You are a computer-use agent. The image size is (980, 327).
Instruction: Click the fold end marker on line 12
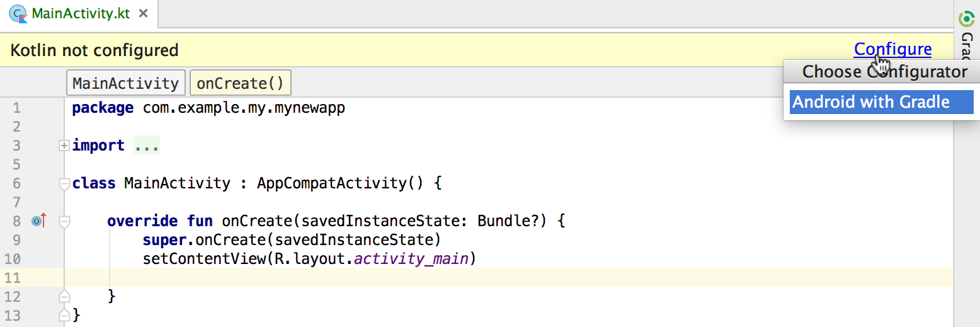64,296
